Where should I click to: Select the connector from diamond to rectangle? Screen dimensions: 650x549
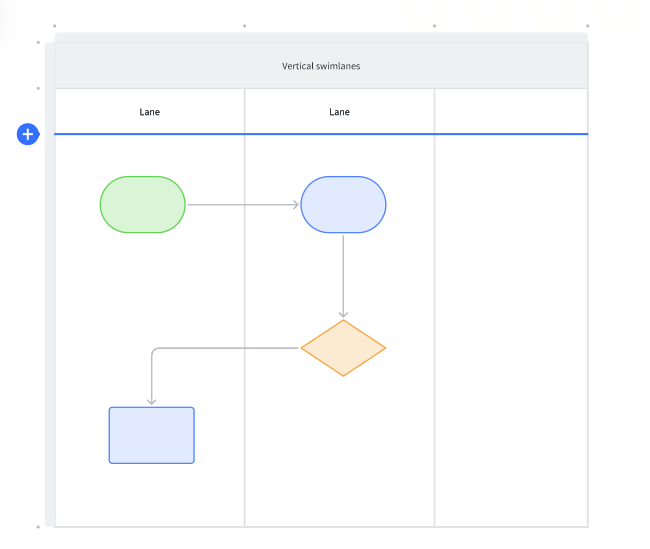click(x=225, y=348)
